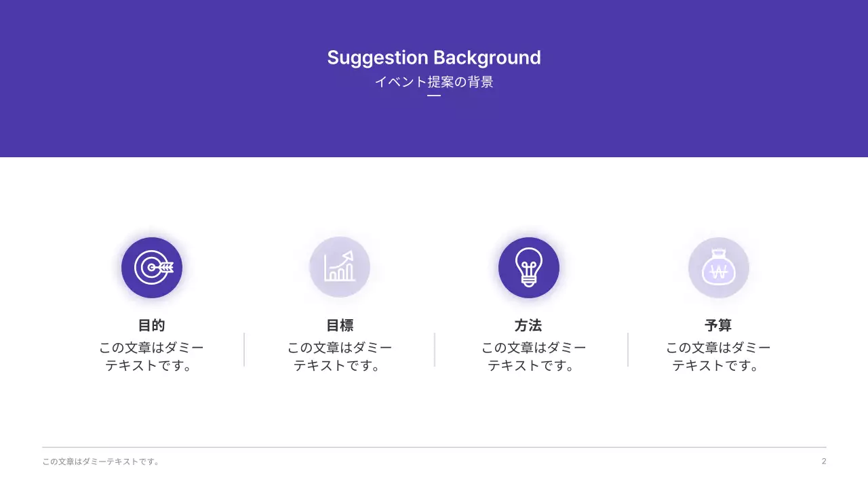Screen dimensions: 868x488
Task: Select the 方法 heading
Action: [x=528, y=325]
